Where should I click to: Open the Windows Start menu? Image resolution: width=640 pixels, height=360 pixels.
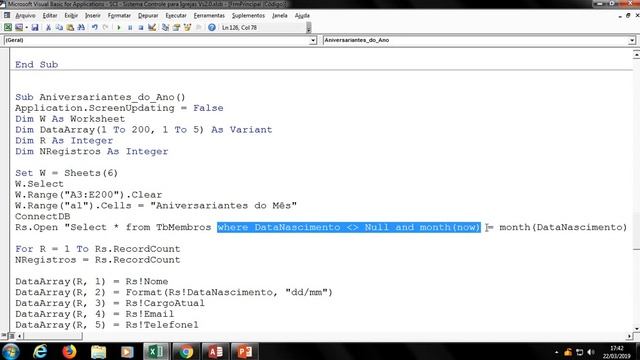pos(11,351)
